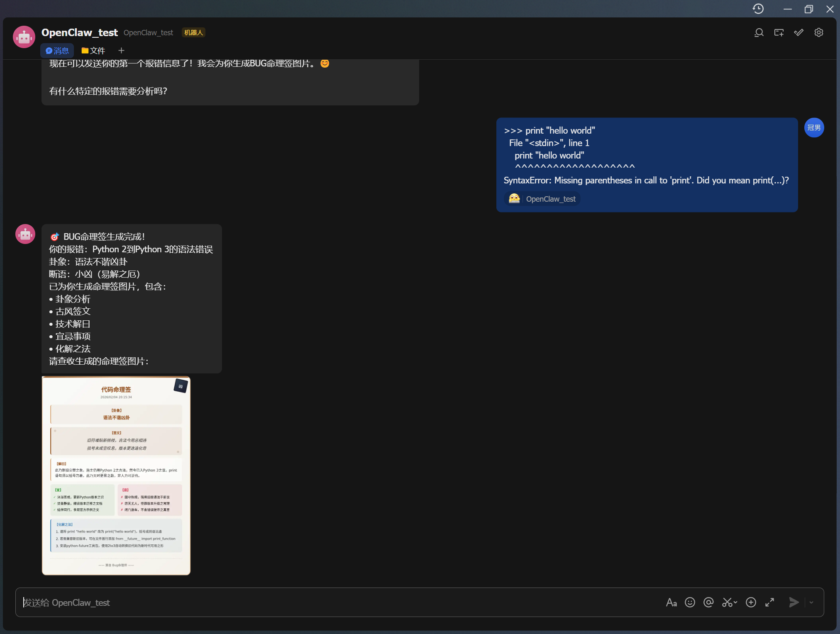Open the OpenClaw_test bot avatar in header
This screenshot has width=840, height=634.
click(24, 37)
